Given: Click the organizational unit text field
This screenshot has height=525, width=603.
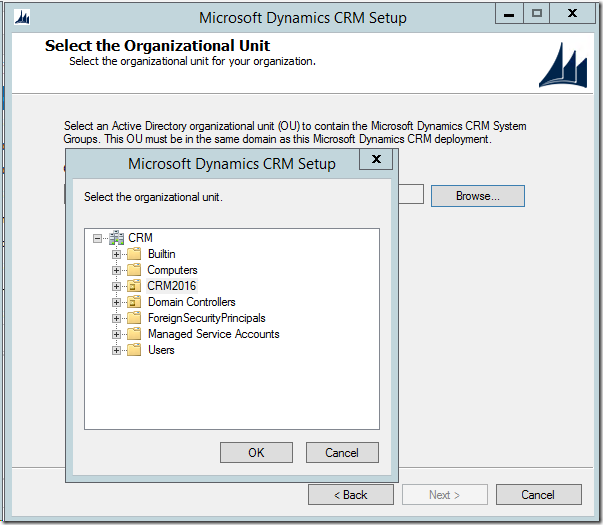Looking at the screenshot, I should point(411,194).
